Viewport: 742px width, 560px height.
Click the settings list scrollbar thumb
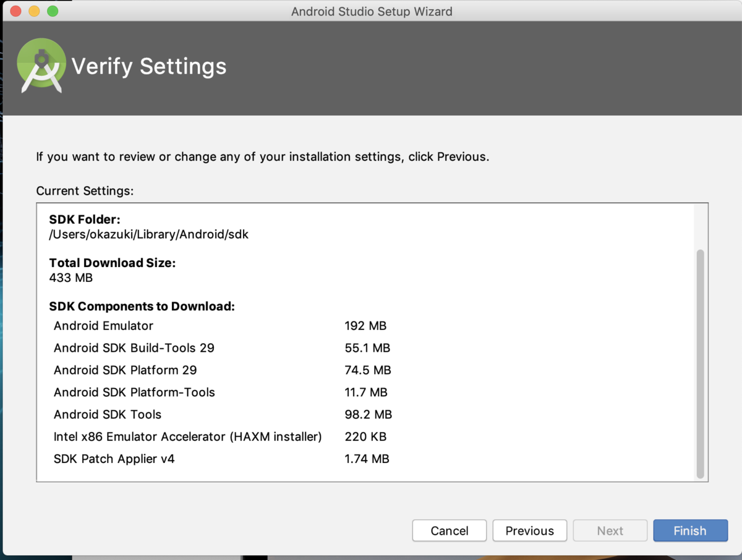700,363
